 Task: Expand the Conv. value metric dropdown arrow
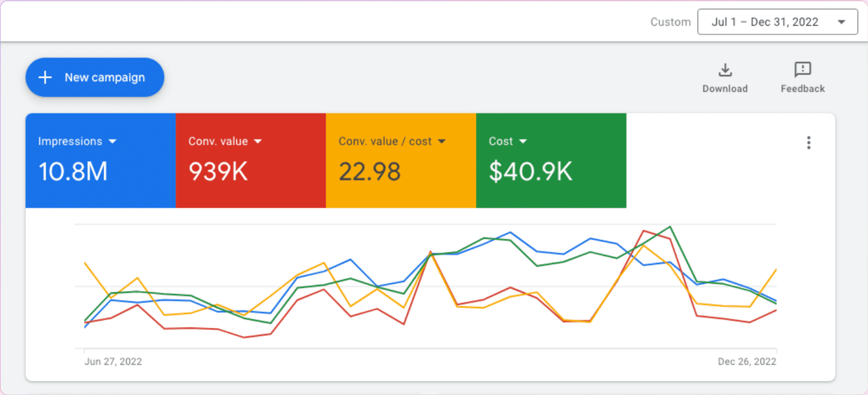tap(258, 141)
